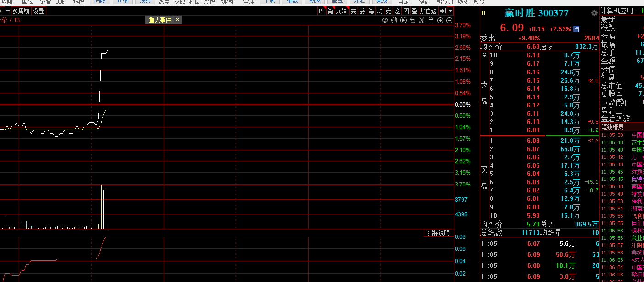Select the scissors cut tool icon

coord(421,20)
